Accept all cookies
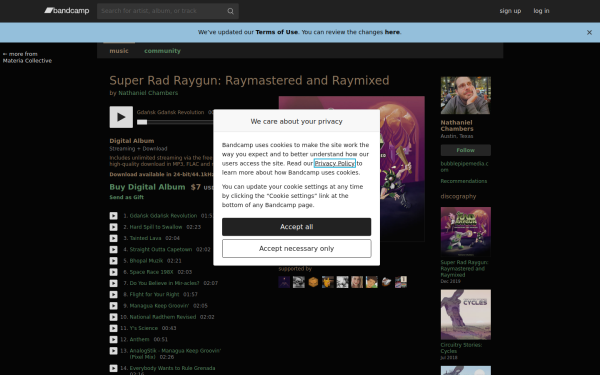 297,227
